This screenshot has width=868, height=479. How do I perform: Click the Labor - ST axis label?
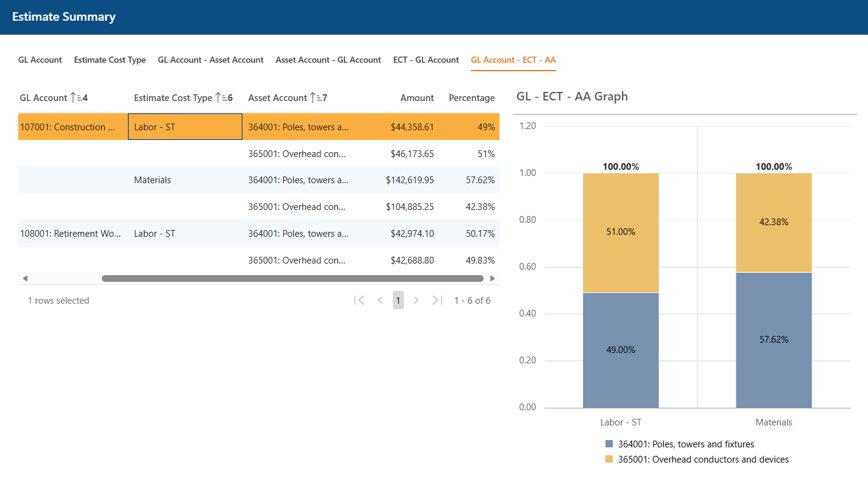(x=621, y=422)
